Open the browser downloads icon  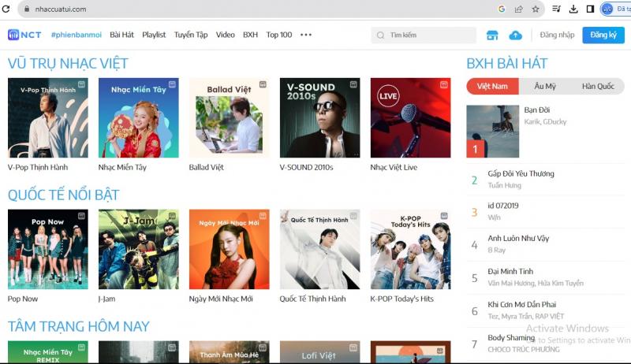click(x=573, y=9)
